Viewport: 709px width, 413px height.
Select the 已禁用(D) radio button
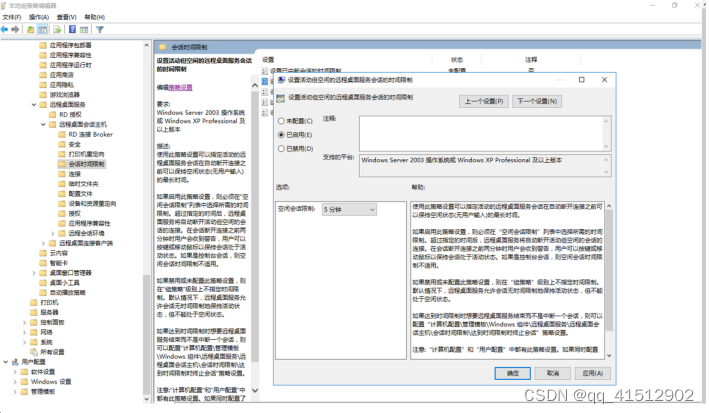click(281, 148)
